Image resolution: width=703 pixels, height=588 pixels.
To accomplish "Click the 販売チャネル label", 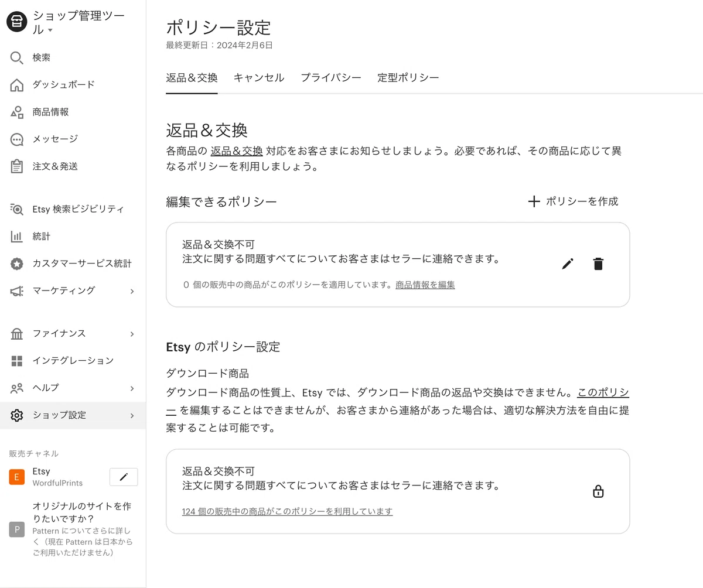I will (x=34, y=454).
